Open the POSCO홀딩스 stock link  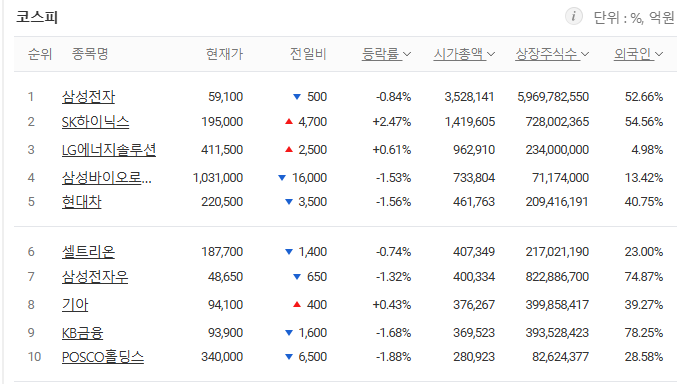[x=103, y=357]
